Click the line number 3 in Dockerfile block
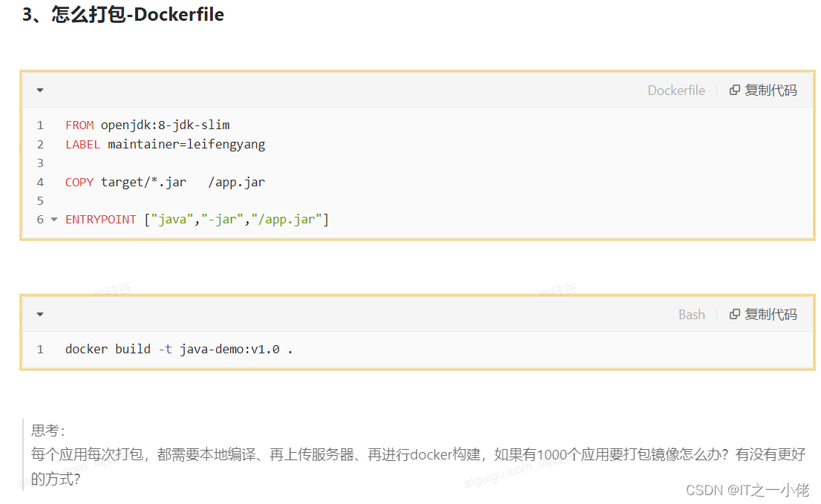The image size is (821, 504). point(40,163)
